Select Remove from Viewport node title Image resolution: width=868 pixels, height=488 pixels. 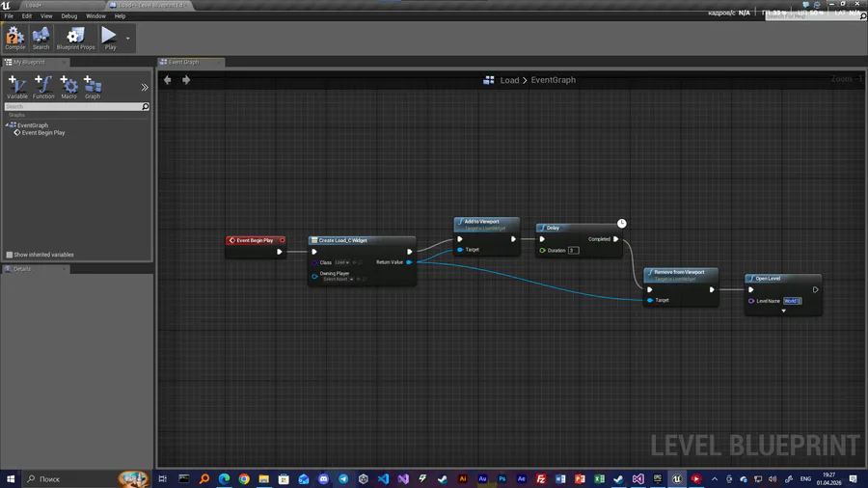click(679, 272)
